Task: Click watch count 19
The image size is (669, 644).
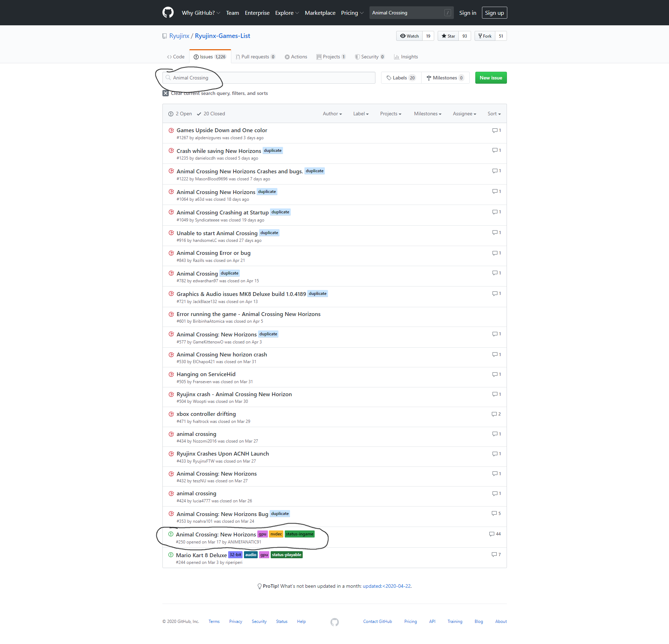Action: coord(428,36)
